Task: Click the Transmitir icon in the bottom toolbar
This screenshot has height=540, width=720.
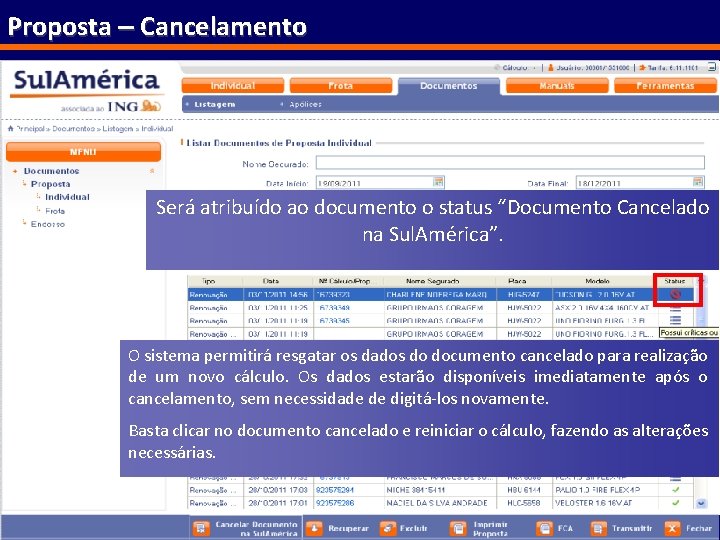Action: coord(598,529)
